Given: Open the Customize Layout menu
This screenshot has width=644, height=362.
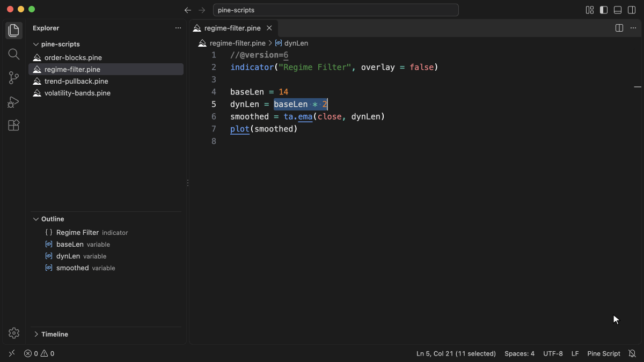Looking at the screenshot, I should click(590, 10).
